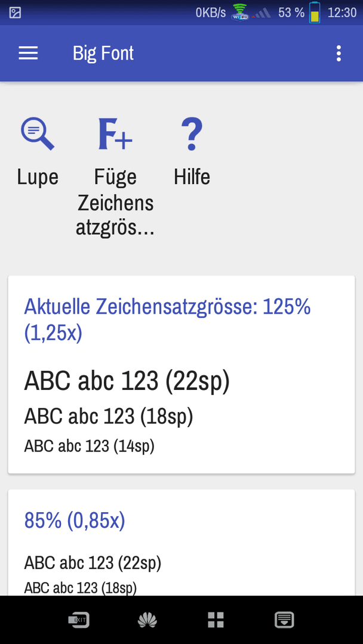Tap the 18sp sample in the 125% card
The width and height of the screenshot is (363, 644).
tap(109, 416)
